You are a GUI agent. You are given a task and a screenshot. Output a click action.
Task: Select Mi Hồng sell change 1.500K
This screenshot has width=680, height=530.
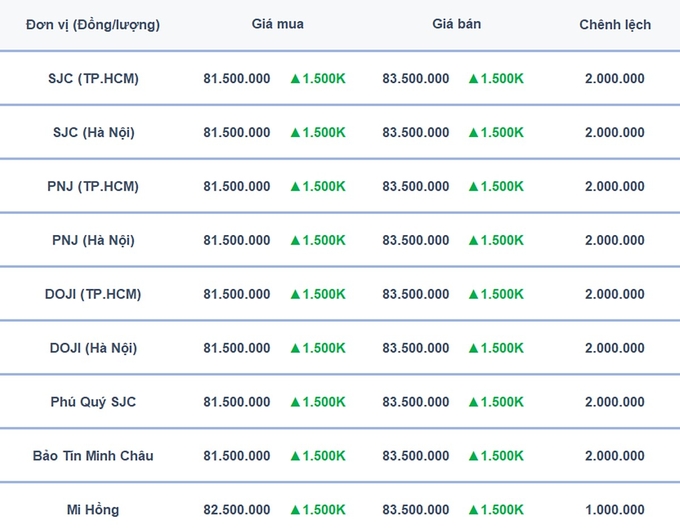(496, 510)
